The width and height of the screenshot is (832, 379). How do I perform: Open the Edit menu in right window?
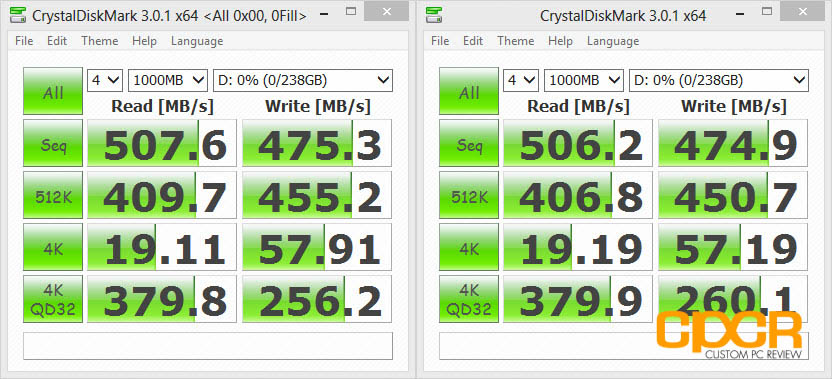[473, 41]
